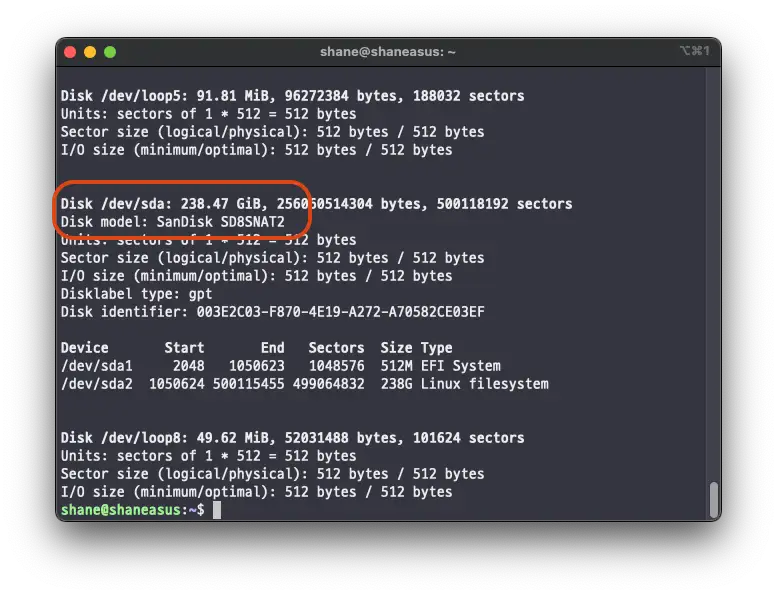This screenshot has height=595, width=777.
Task: Click the End column header
Action: [273, 348]
